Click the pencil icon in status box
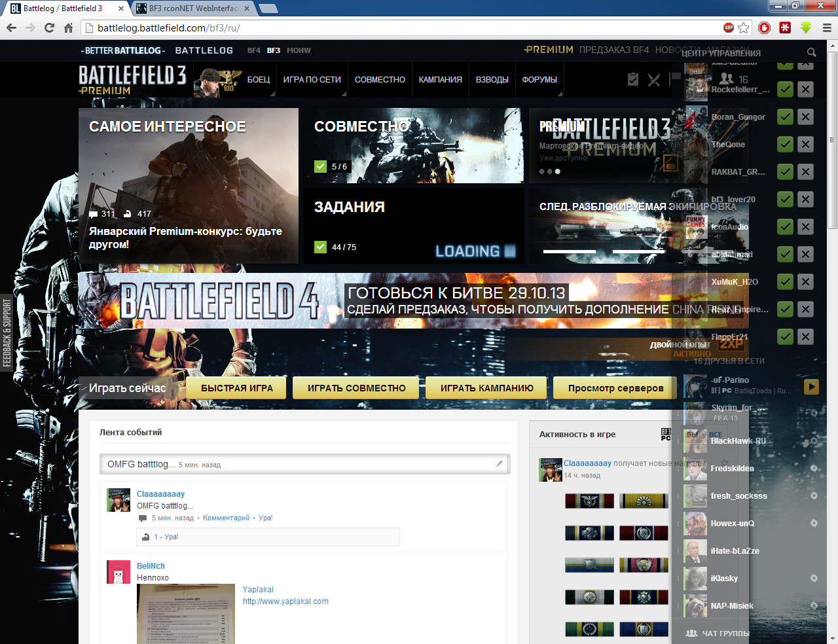The image size is (838, 644). coord(499,463)
